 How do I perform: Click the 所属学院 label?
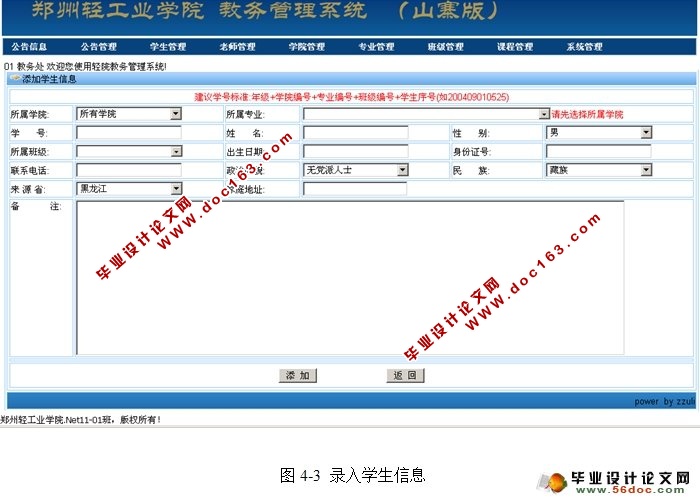point(29,115)
